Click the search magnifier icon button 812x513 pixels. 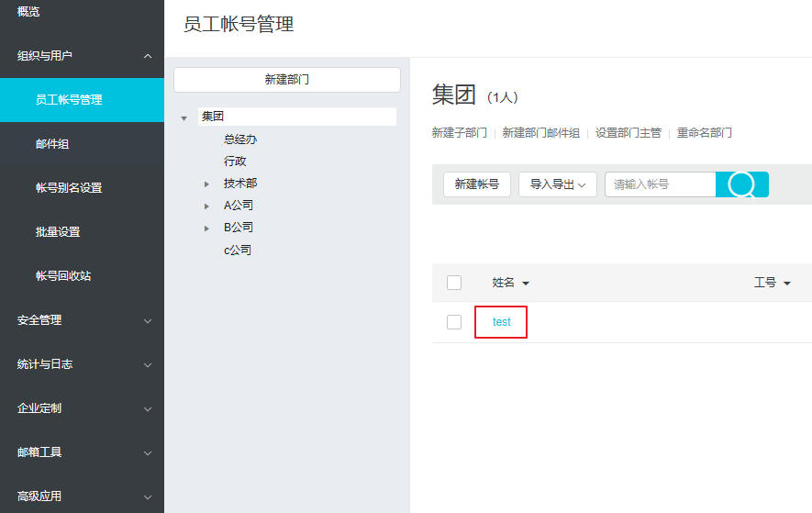coord(741,184)
